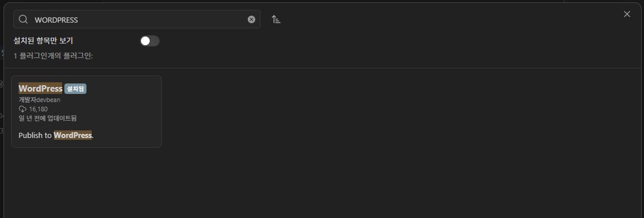Image resolution: width=644 pixels, height=218 pixels.
Task: Click the 1 플러그인개의 플러그인 count text
Action: [x=53, y=56]
